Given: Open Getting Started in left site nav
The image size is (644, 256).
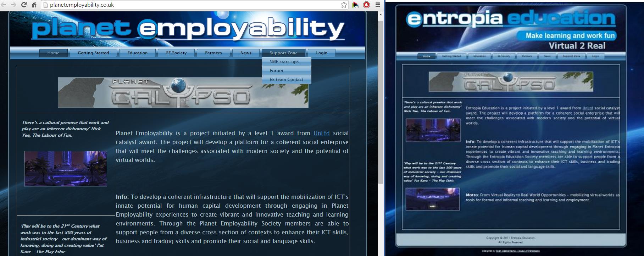Looking at the screenshot, I should click(93, 53).
